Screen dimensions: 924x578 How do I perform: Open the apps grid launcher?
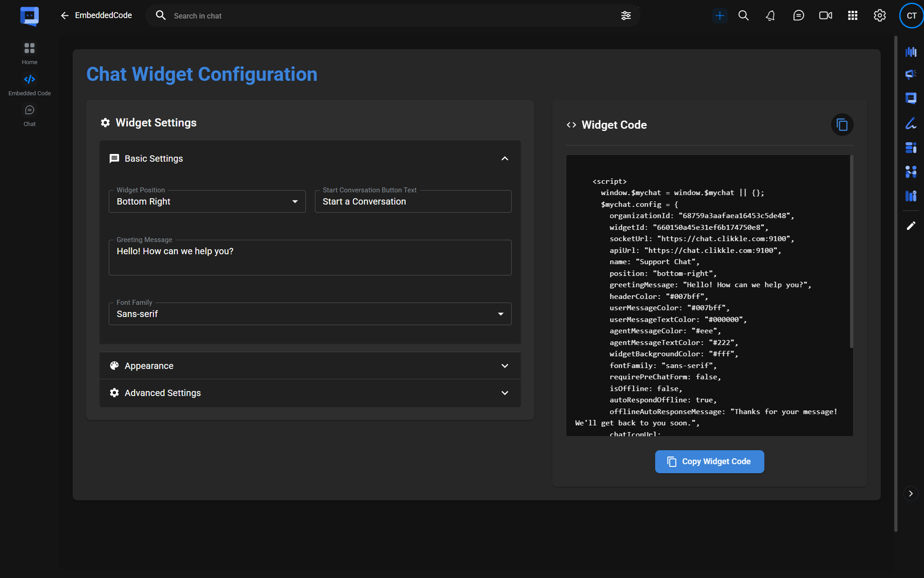point(852,16)
